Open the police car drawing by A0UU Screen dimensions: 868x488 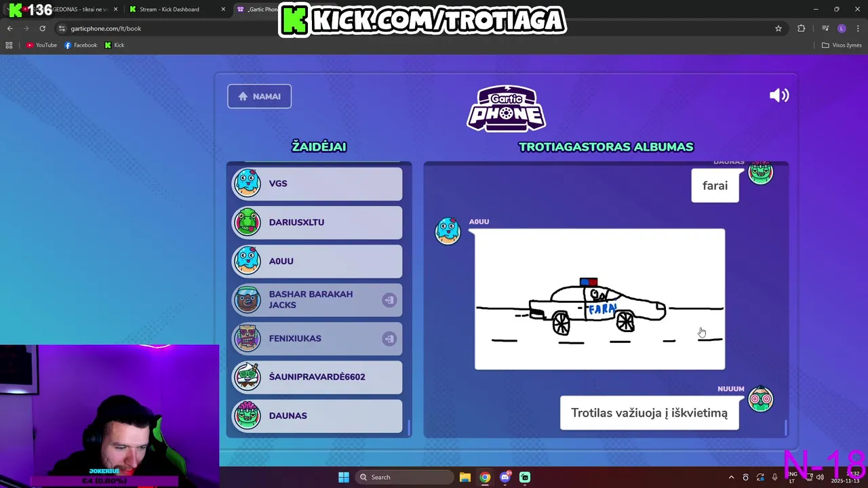tap(599, 299)
